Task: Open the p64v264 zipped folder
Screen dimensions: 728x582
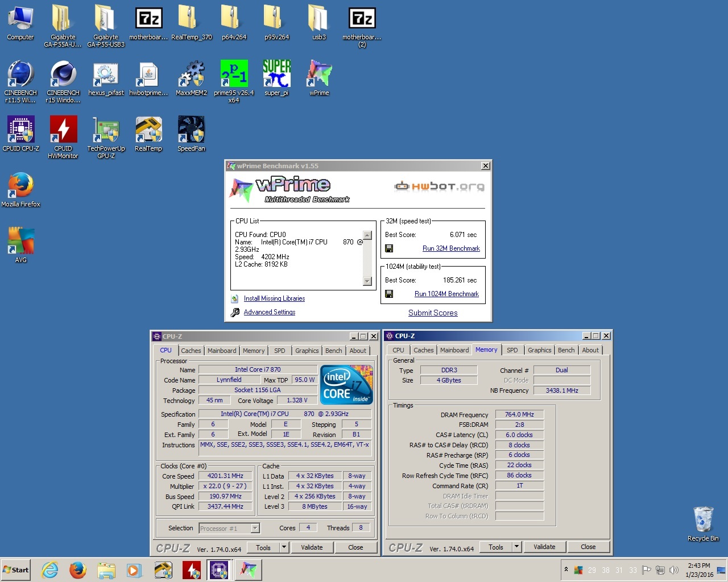Action: pyautogui.click(x=234, y=23)
